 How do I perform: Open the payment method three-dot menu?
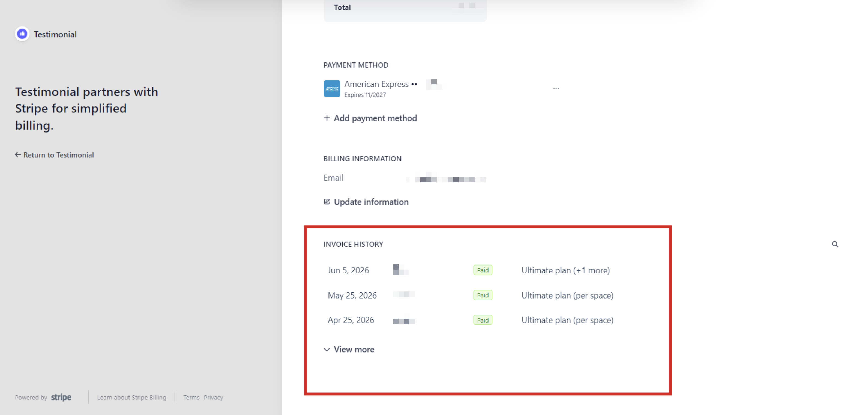(556, 89)
